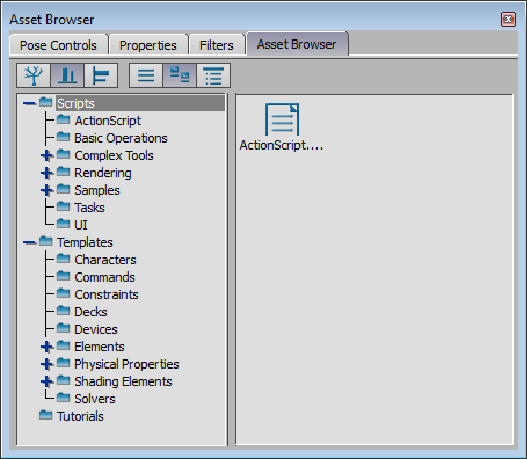Viewport: 527px width, 459px height.
Task: Select the details view icon
Action: 213,75
